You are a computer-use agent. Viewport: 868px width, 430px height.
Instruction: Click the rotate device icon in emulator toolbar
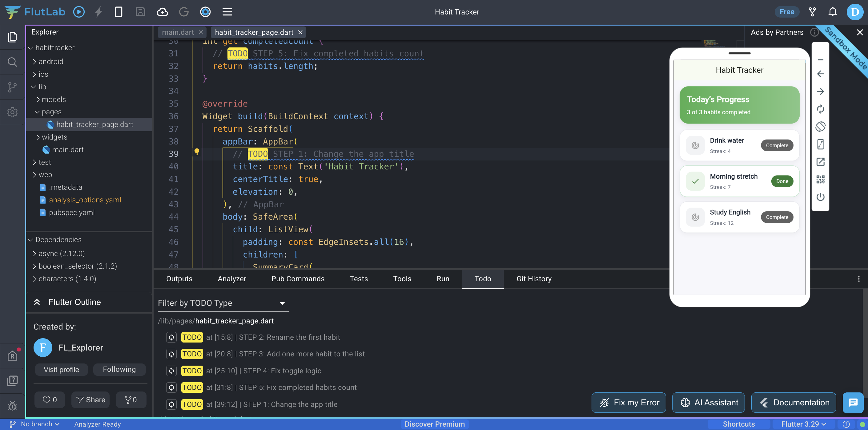tap(820, 127)
